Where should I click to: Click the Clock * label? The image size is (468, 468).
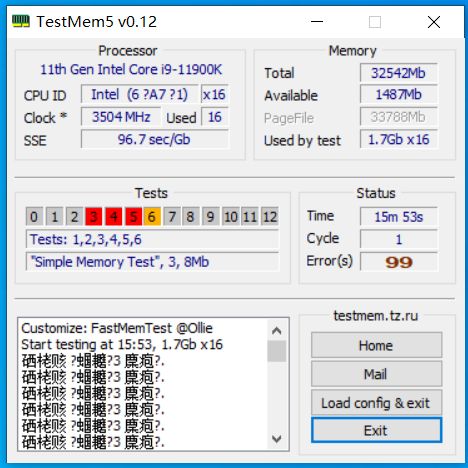point(45,118)
